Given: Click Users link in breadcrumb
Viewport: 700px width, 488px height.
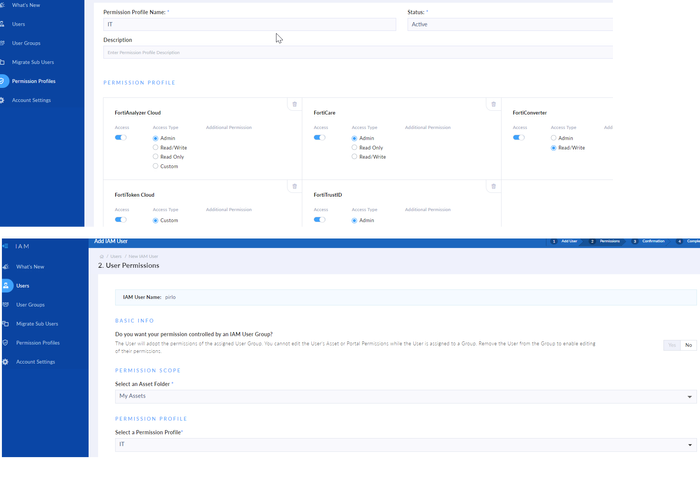Looking at the screenshot, I should [116, 256].
